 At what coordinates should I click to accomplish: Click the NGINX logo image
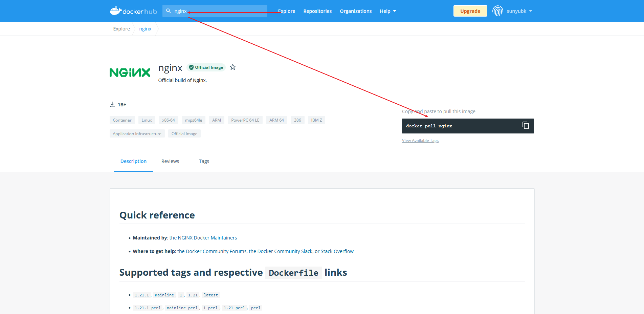pyautogui.click(x=130, y=72)
